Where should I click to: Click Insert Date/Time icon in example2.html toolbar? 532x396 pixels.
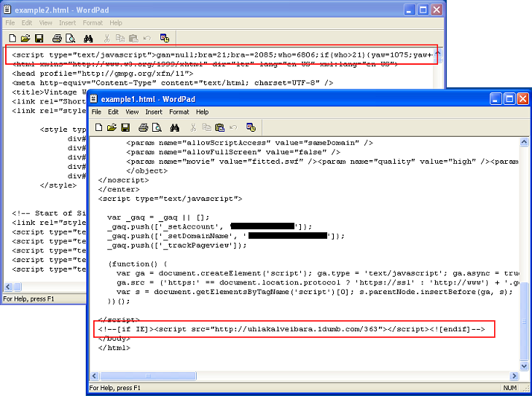coord(165,38)
